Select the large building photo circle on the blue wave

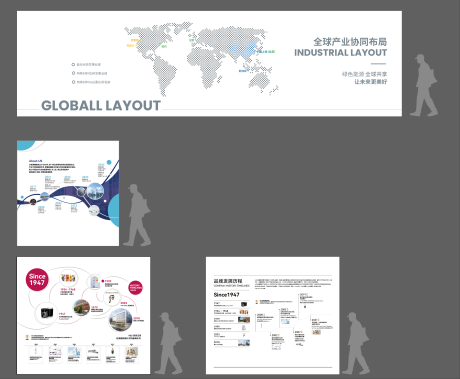coord(95,191)
